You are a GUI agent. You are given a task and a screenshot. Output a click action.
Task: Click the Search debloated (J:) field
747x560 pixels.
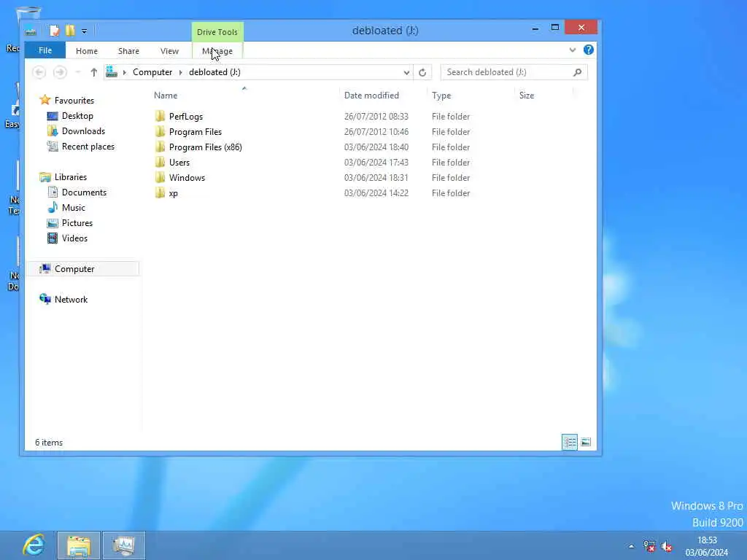[514, 72]
